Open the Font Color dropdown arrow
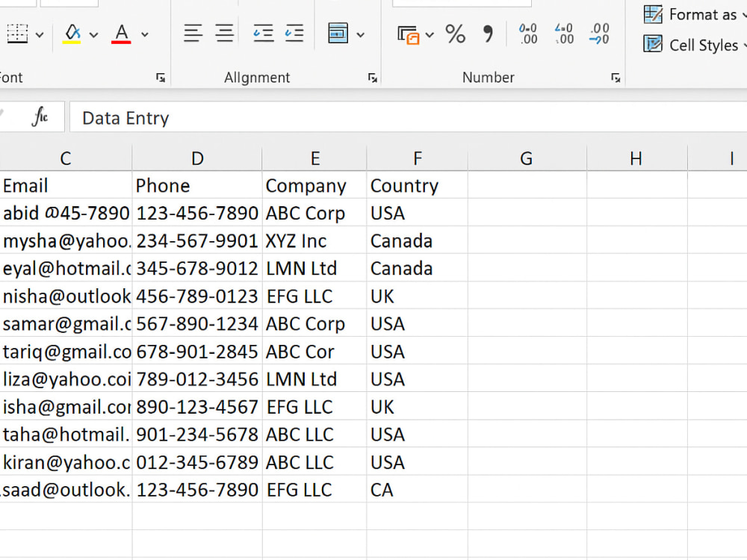The image size is (747, 560). pyautogui.click(x=145, y=35)
